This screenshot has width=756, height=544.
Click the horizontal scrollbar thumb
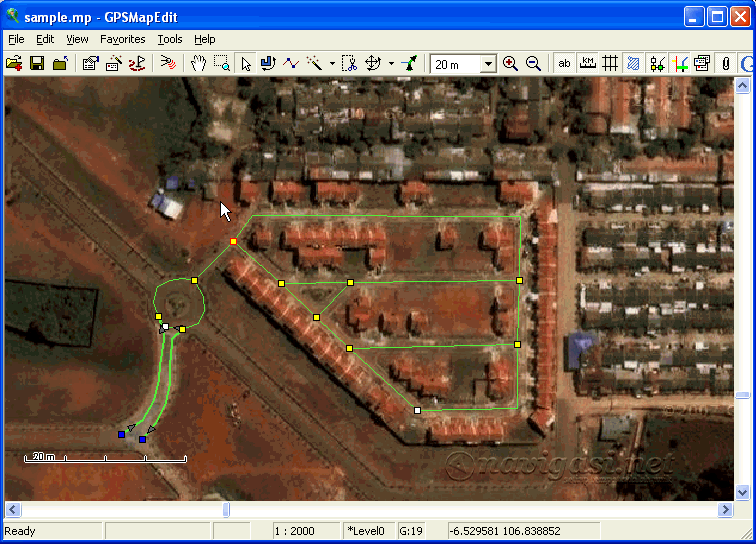coord(226,510)
